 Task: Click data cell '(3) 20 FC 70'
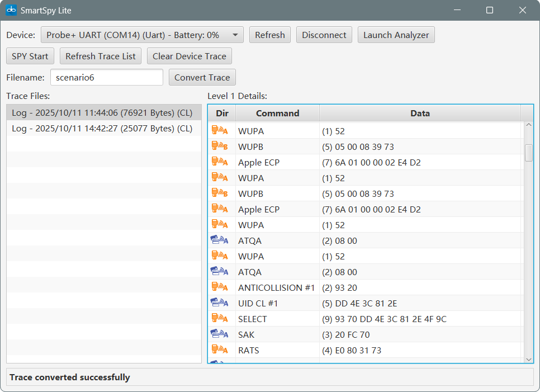pos(420,334)
